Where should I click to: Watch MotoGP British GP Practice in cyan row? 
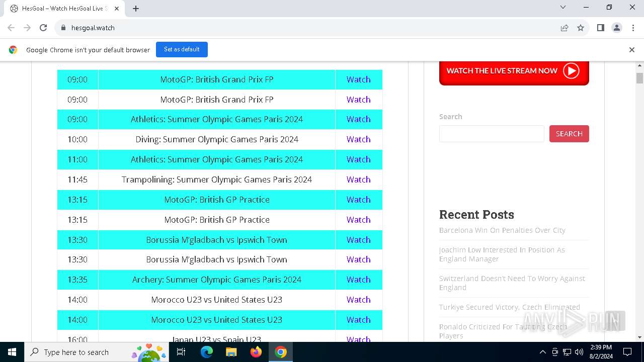pyautogui.click(x=358, y=200)
